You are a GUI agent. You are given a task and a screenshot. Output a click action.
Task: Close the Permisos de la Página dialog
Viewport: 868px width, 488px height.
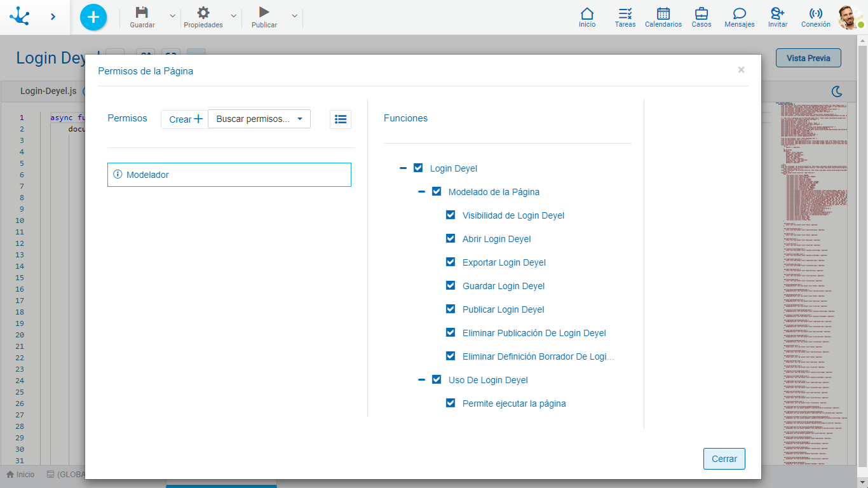[x=741, y=70]
